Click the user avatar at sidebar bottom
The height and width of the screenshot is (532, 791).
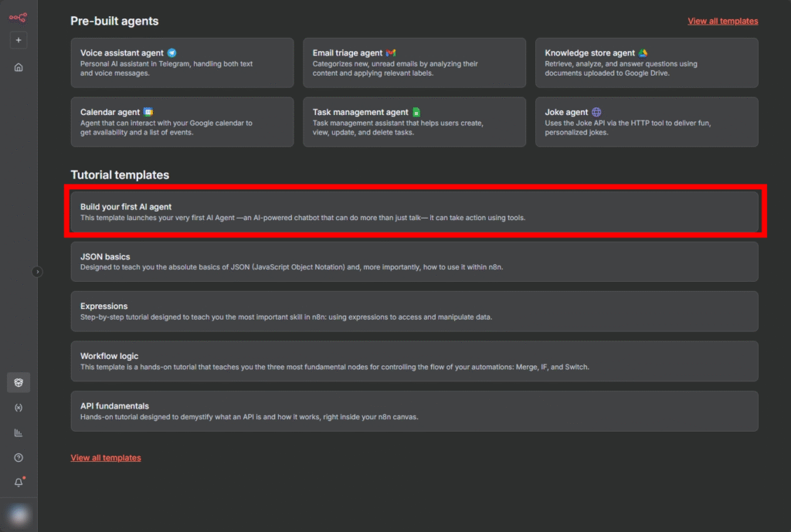tap(19, 515)
